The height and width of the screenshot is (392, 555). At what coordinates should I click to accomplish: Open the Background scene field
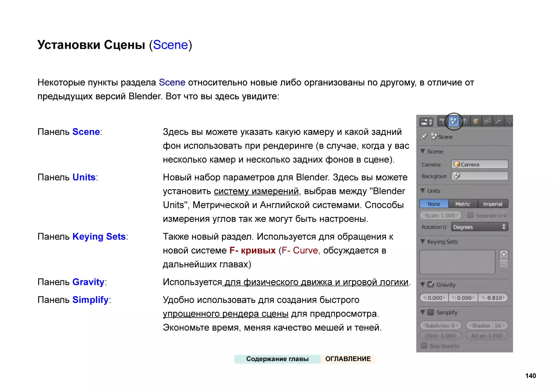pos(479,176)
